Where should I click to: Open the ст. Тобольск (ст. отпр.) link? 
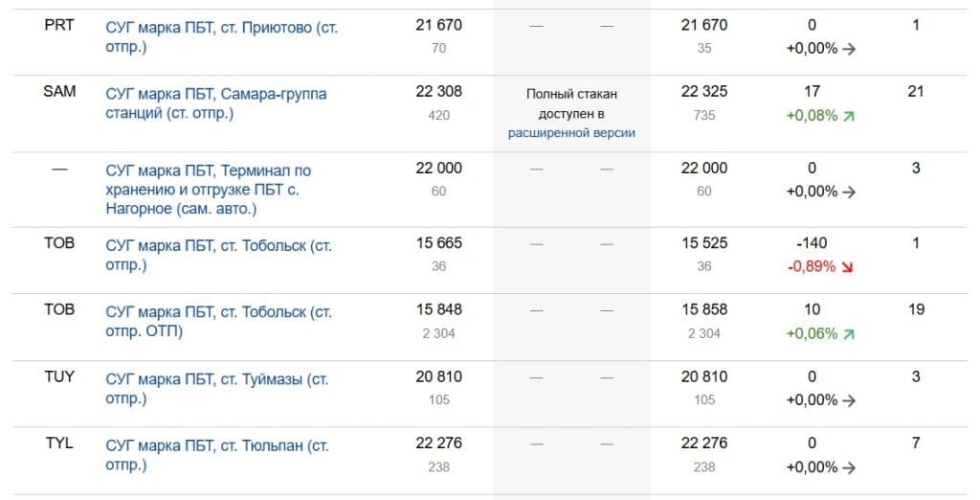(218, 255)
